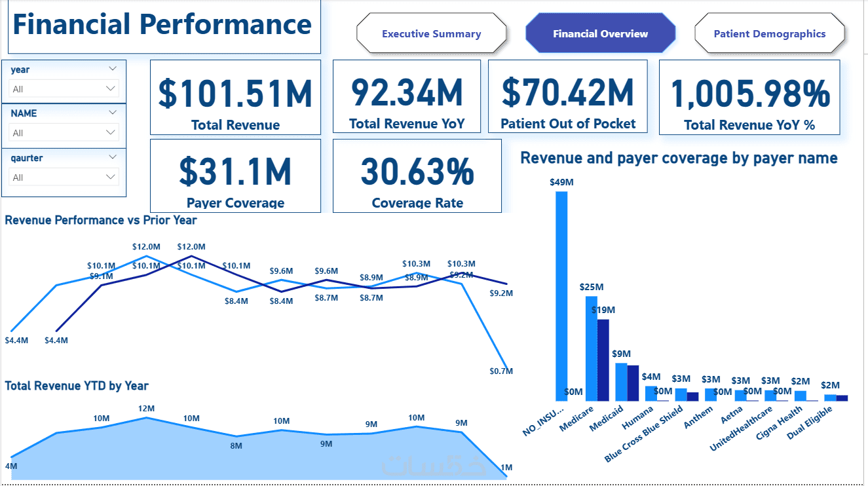Click the Medicaid $9M revenue bar
The width and height of the screenshot is (868, 486).
pyautogui.click(x=621, y=382)
